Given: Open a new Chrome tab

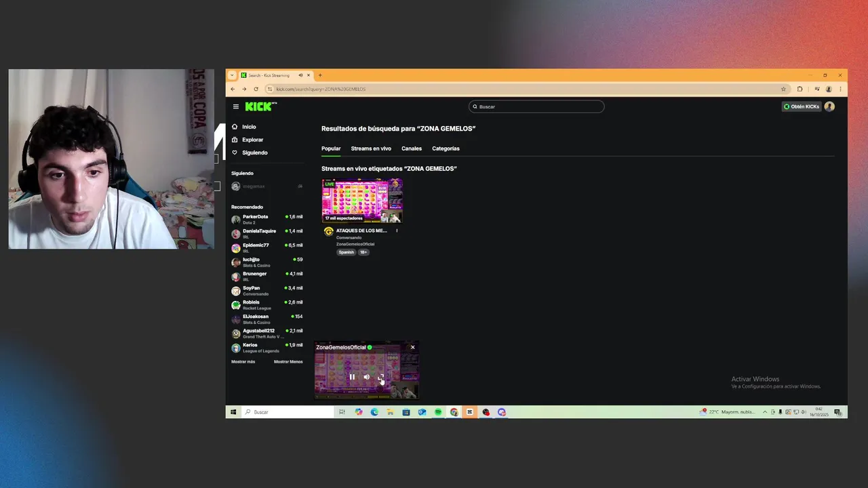Looking at the screenshot, I should tap(320, 75).
